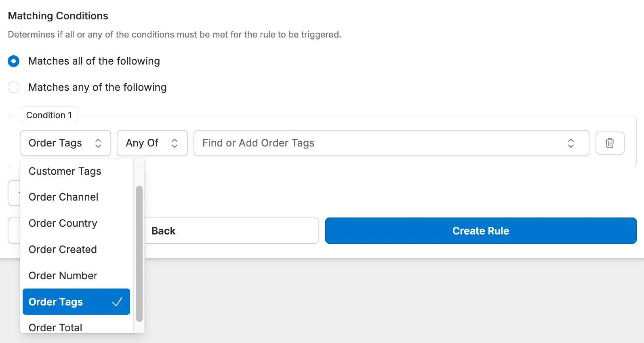Pick Order Total at the bottom of the list
644x343 pixels.
tap(55, 327)
